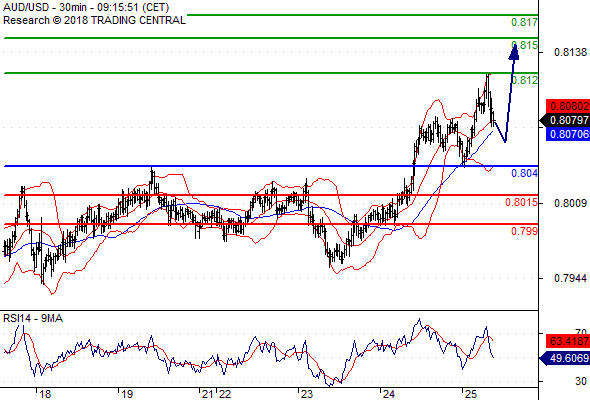
Task: Click the date label 18 on time axis
Action: tap(45, 394)
